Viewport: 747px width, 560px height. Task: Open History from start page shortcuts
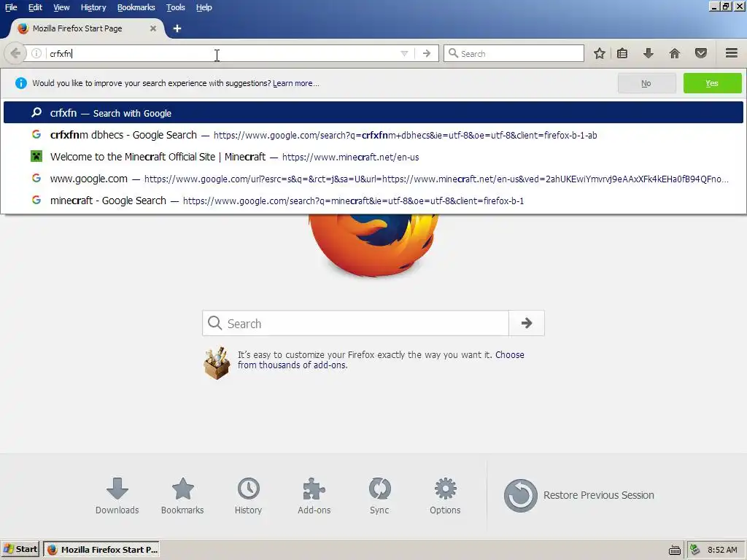click(248, 496)
